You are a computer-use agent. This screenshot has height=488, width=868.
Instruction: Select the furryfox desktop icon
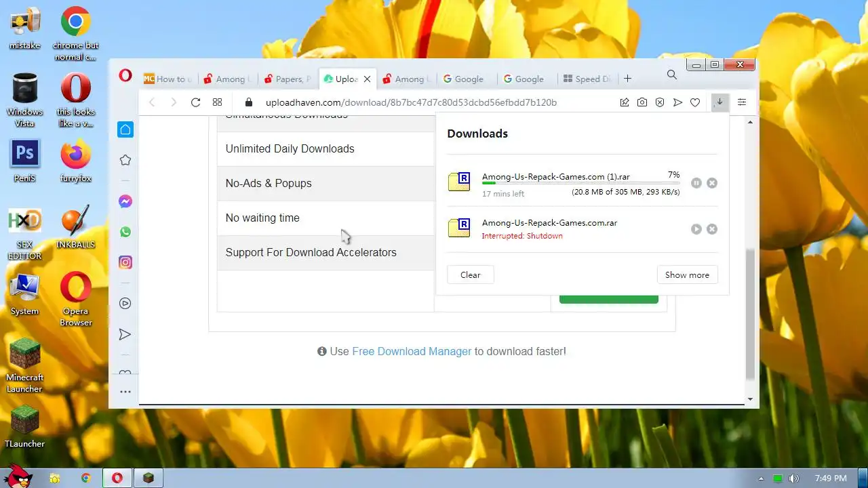76,162
